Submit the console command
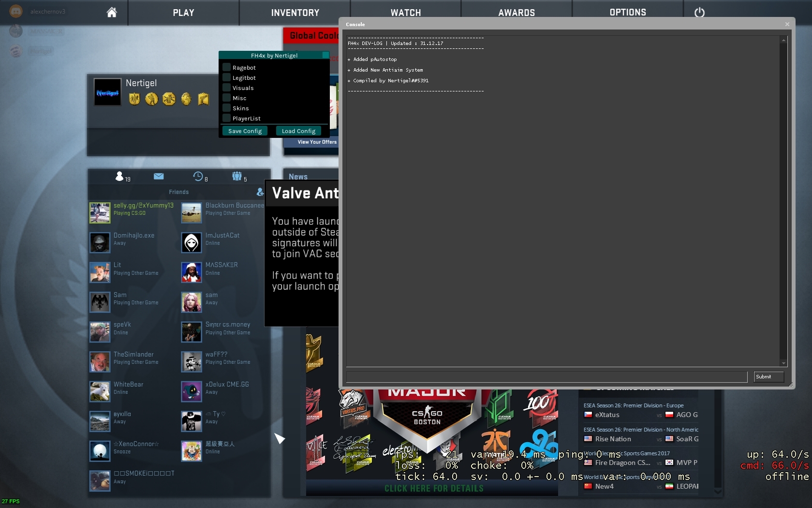The width and height of the screenshot is (812, 508). 768,377
